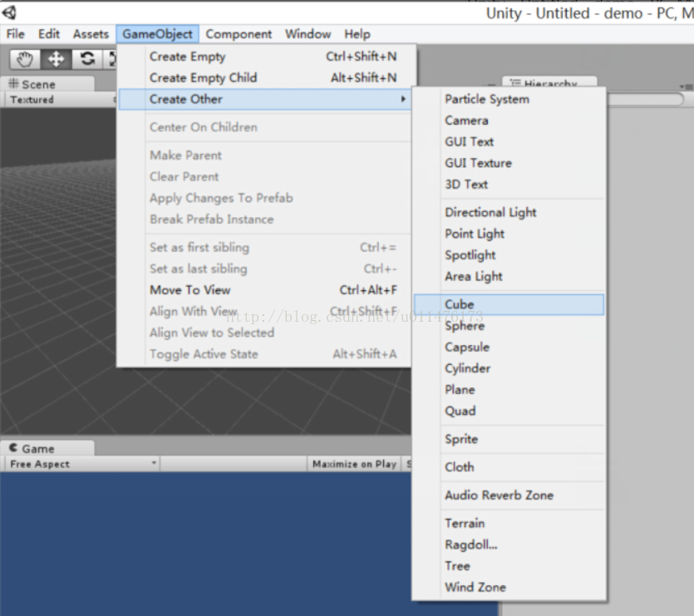This screenshot has height=616, width=694.
Task: Create a GUI Texture object
Action: click(x=509, y=163)
